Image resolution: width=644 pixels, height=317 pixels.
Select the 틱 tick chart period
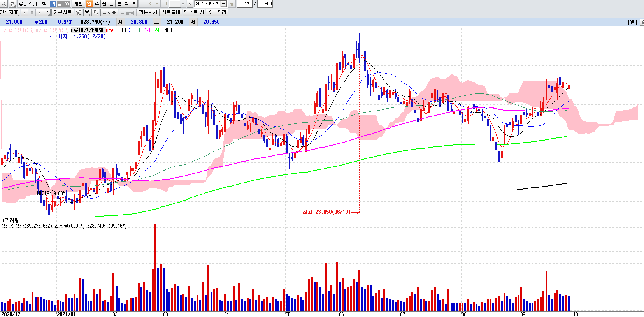tap(126, 4)
